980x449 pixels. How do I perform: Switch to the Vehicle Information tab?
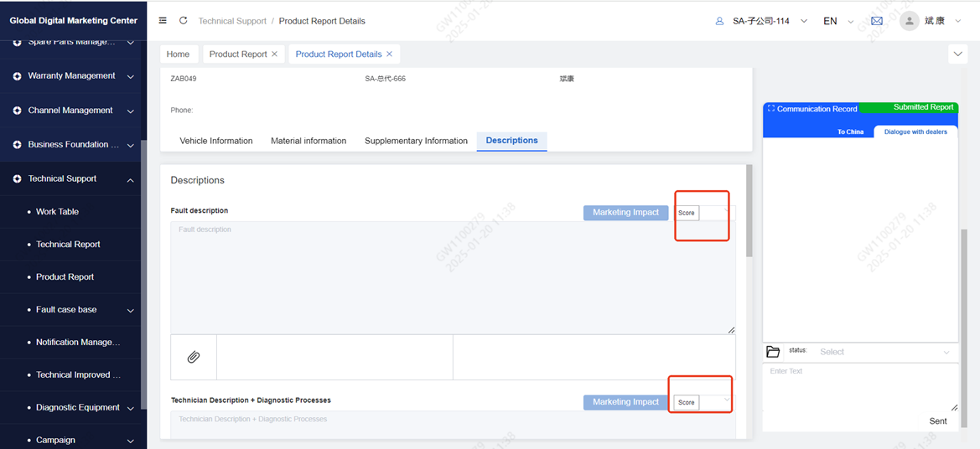[x=215, y=141]
